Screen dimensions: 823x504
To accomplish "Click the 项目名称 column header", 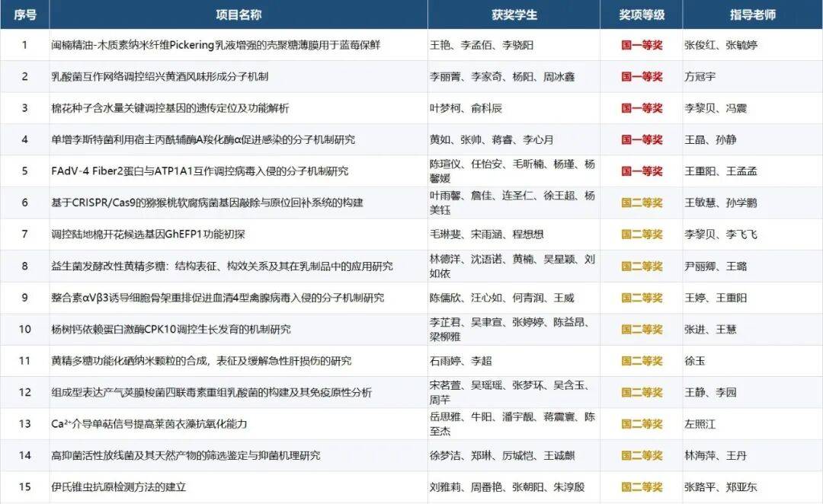I will point(239,14).
